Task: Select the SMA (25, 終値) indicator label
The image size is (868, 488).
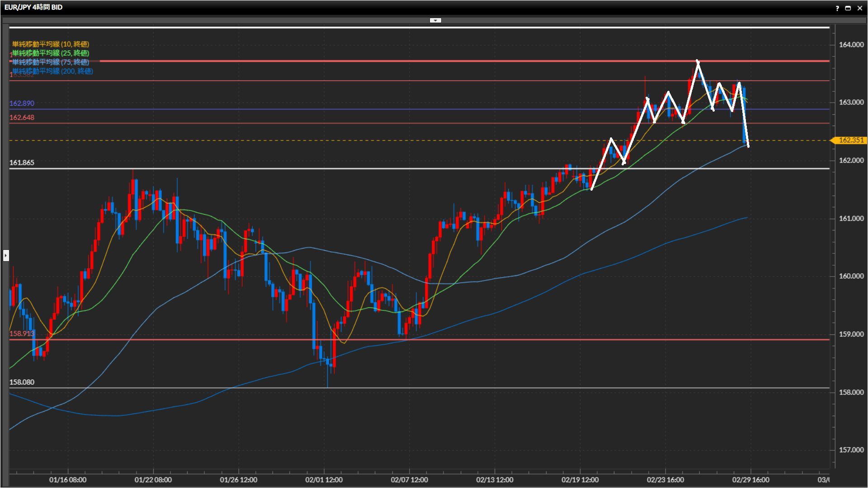Action: click(x=51, y=53)
